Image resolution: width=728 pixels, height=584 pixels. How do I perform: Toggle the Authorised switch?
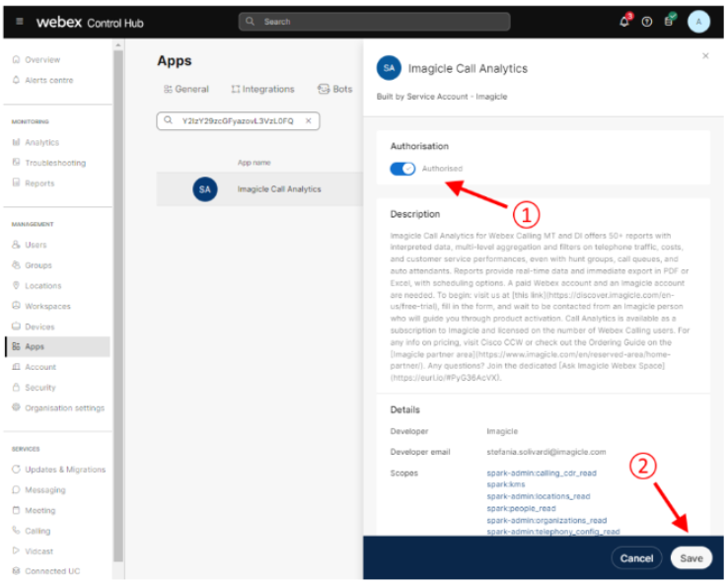click(402, 169)
